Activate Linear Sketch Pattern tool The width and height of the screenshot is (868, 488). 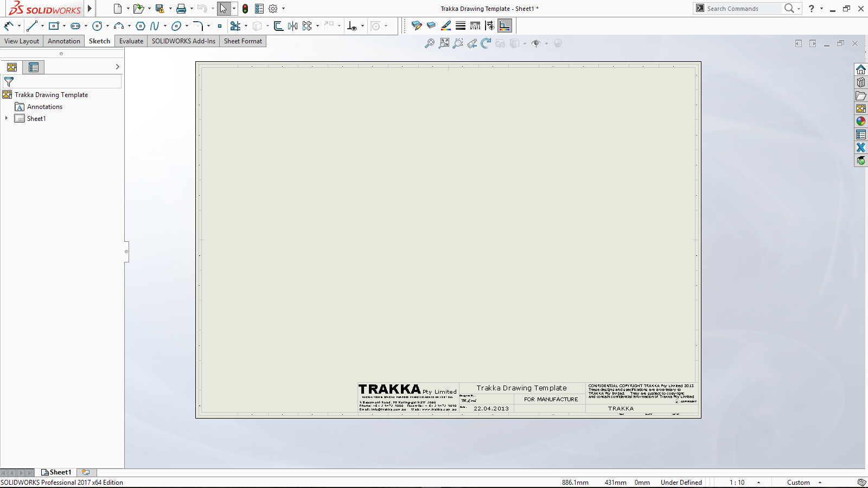307,25
